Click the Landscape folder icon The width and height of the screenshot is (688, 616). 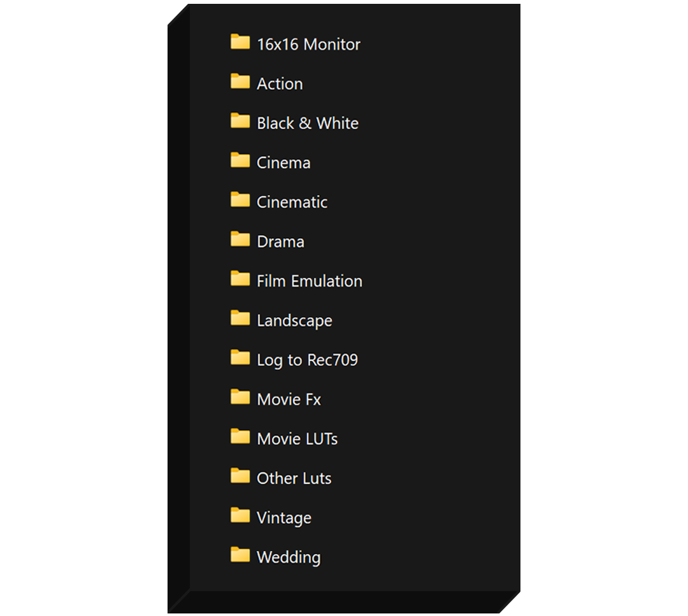[x=240, y=319]
